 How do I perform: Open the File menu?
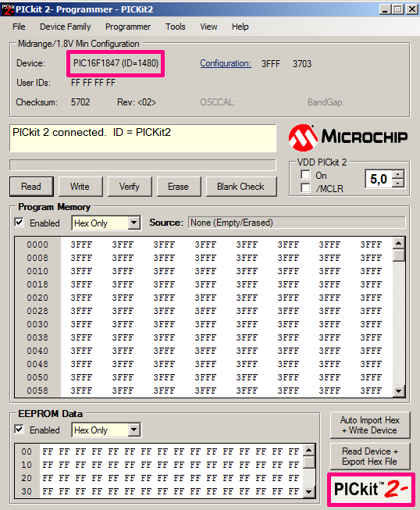pos(19,27)
